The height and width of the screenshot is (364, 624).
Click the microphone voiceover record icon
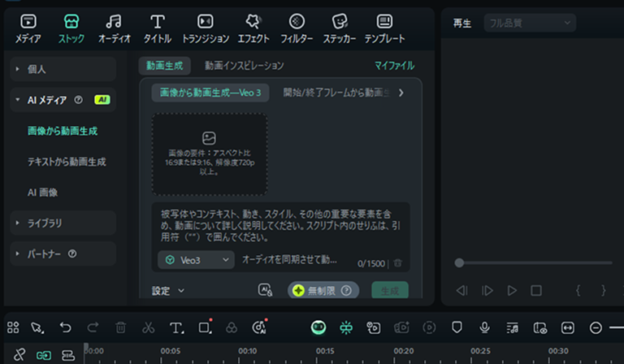coord(485,327)
